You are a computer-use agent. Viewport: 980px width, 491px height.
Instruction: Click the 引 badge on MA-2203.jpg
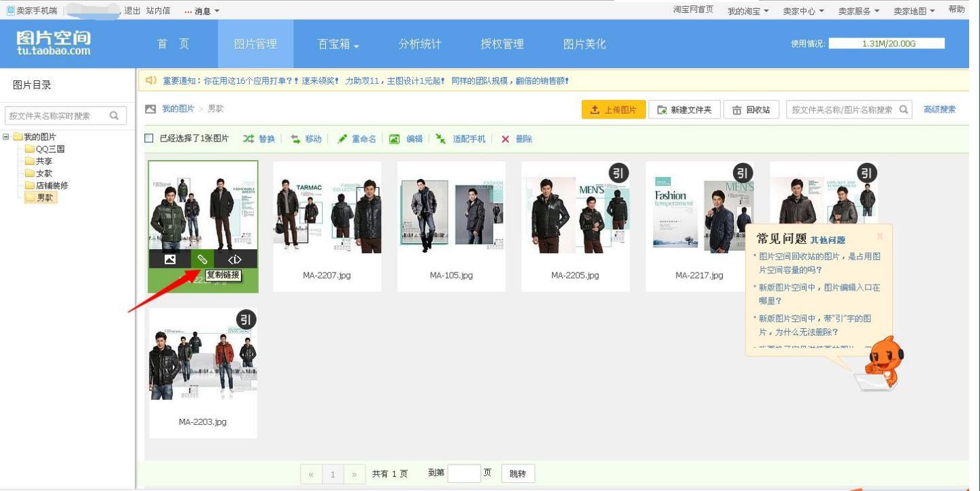point(246,319)
